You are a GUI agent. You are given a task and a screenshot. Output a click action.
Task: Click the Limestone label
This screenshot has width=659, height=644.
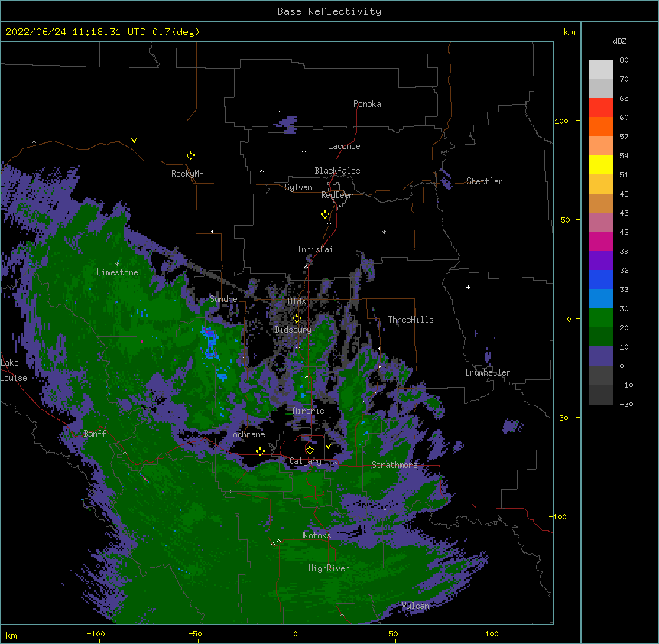[117, 272]
